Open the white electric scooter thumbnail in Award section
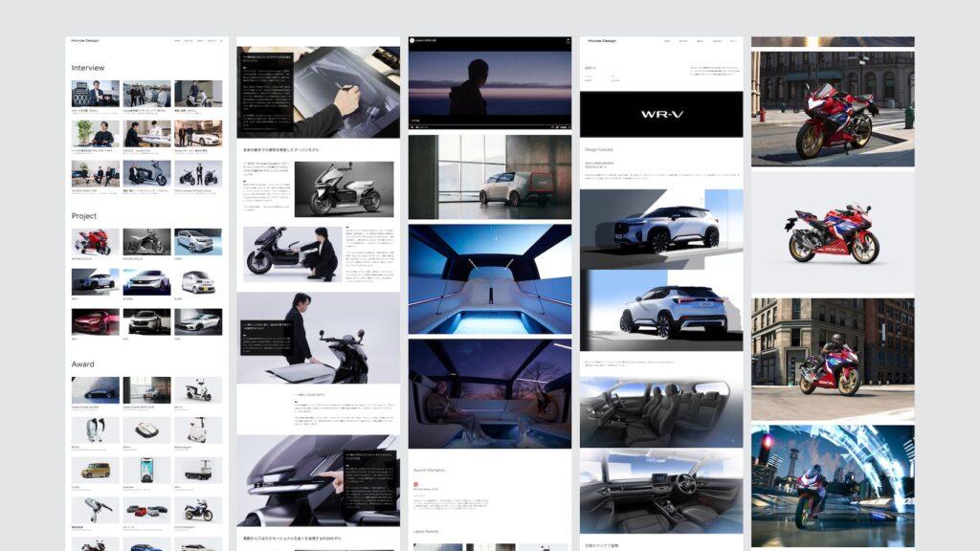The height and width of the screenshot is (551, 980). pos(197,389)
